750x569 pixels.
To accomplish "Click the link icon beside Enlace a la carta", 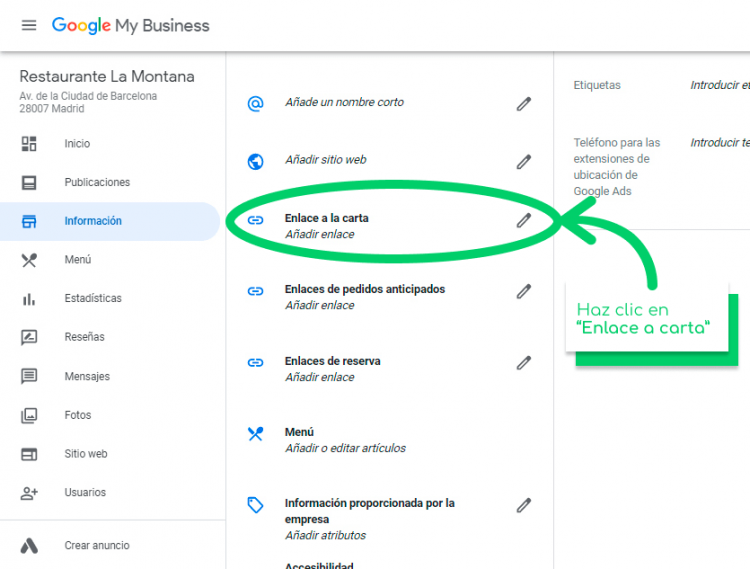I will [x=255, y=220].
